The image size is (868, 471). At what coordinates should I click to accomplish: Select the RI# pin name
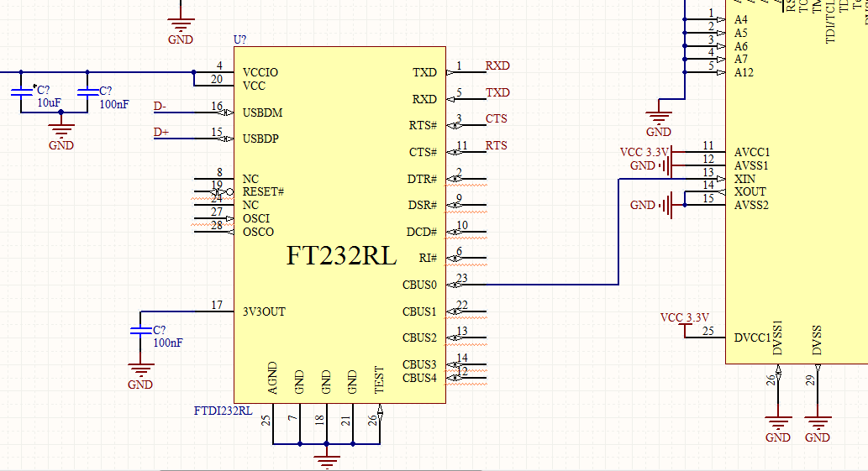(428, 258)
